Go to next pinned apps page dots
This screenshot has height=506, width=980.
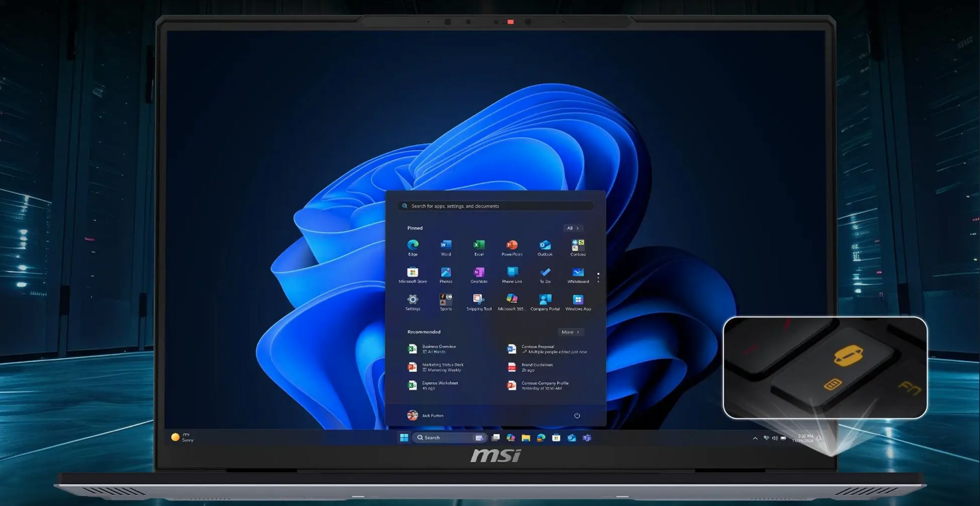pyautogui.click(x=598, y=278)
